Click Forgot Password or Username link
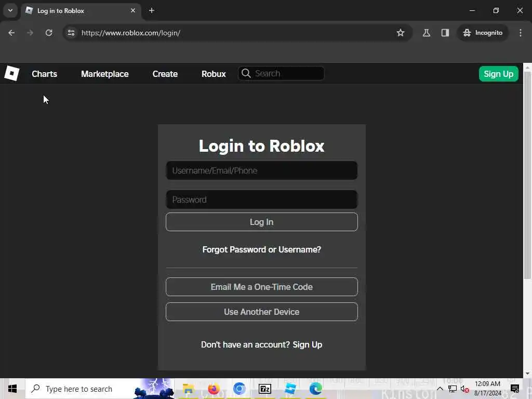 point(262,249)
